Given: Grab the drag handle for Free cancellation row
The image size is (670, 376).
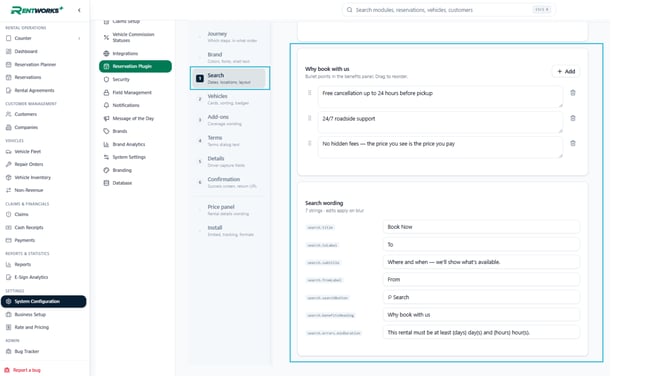Looking at the screenshot, I should (x=310, y=93).
